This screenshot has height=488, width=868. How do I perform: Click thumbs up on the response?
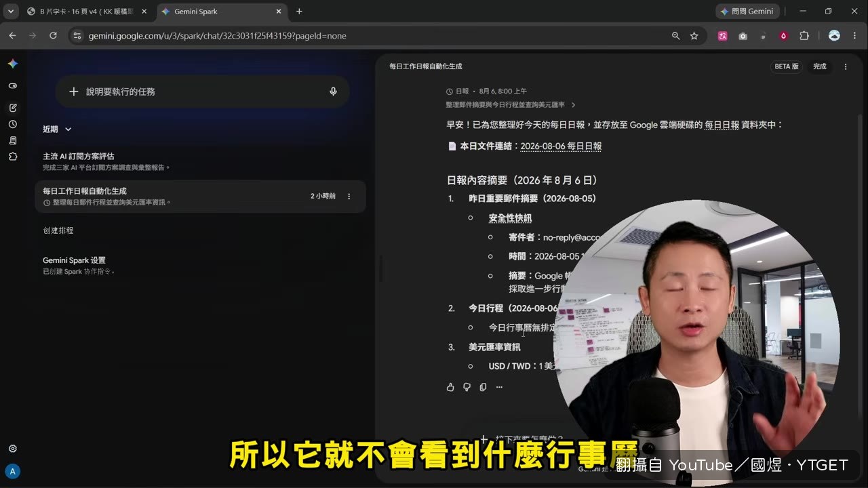pyautogui.click(x=450, y=387)
